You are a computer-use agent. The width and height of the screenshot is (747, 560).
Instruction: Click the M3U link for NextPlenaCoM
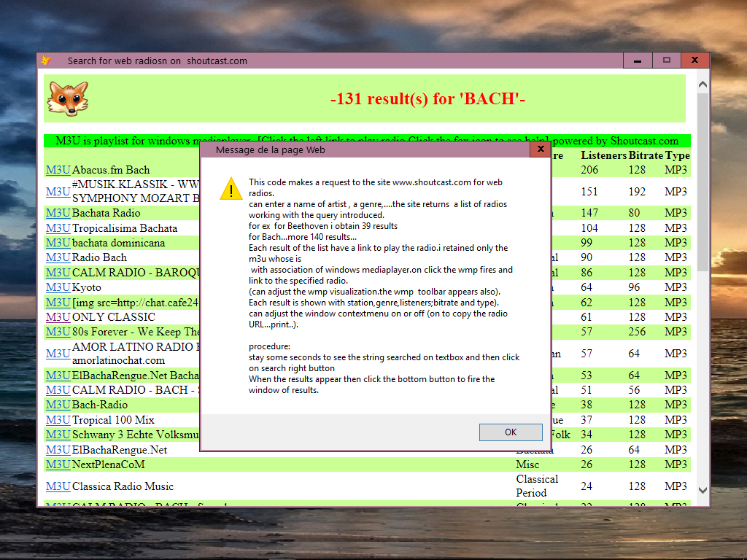pos(58,464)
